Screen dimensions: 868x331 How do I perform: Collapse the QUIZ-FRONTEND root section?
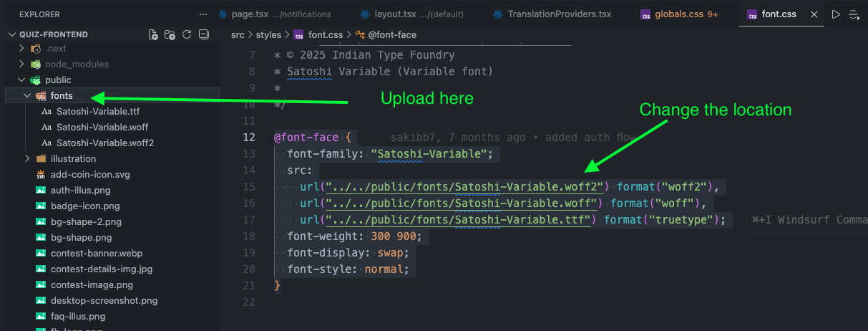coord(11,34)
